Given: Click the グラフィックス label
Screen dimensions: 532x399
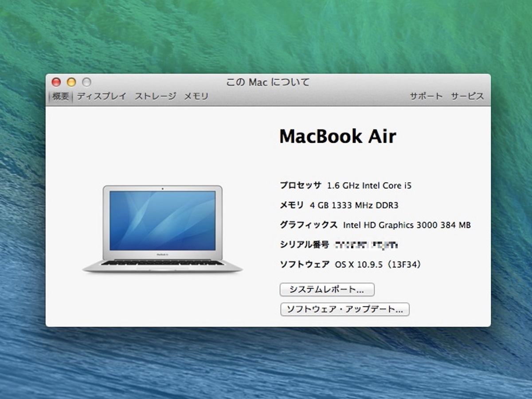Looking at the screenshot, I should tap(309, 225).
